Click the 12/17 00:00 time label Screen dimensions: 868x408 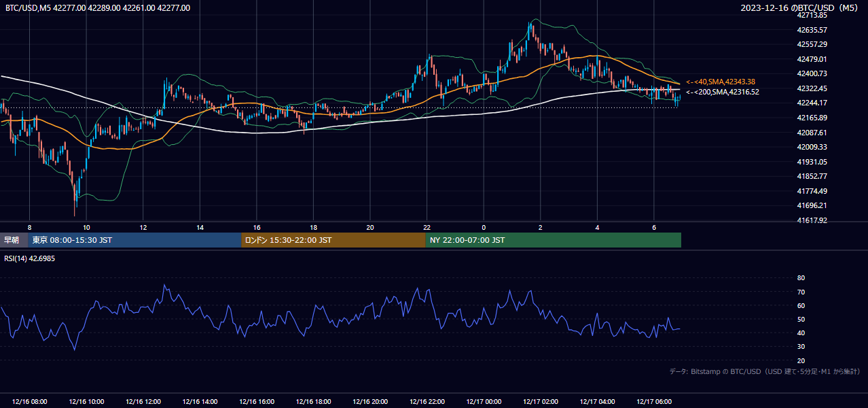484,402
